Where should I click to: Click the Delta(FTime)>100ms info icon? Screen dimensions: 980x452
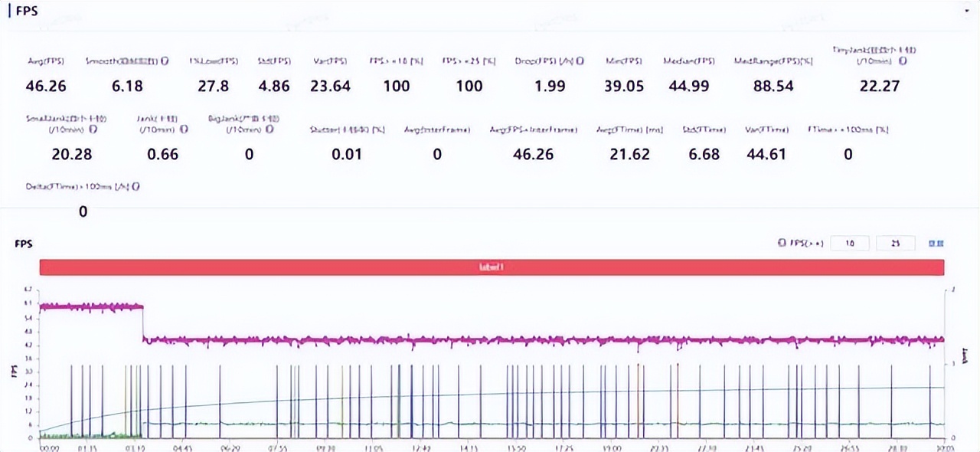136,186
